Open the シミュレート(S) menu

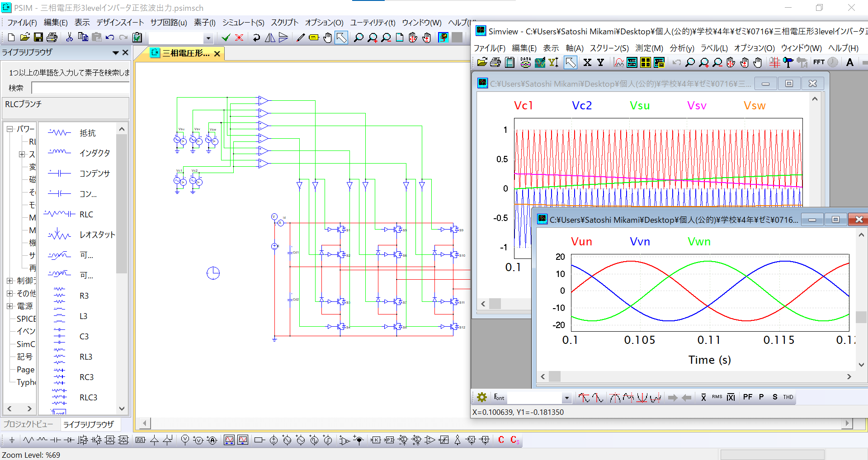(243, 23)
